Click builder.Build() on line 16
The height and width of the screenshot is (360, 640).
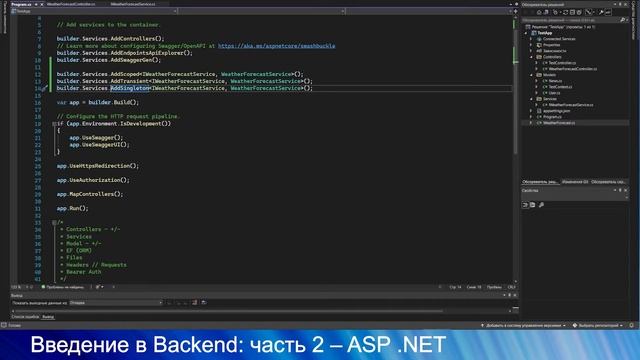point(113,102)
